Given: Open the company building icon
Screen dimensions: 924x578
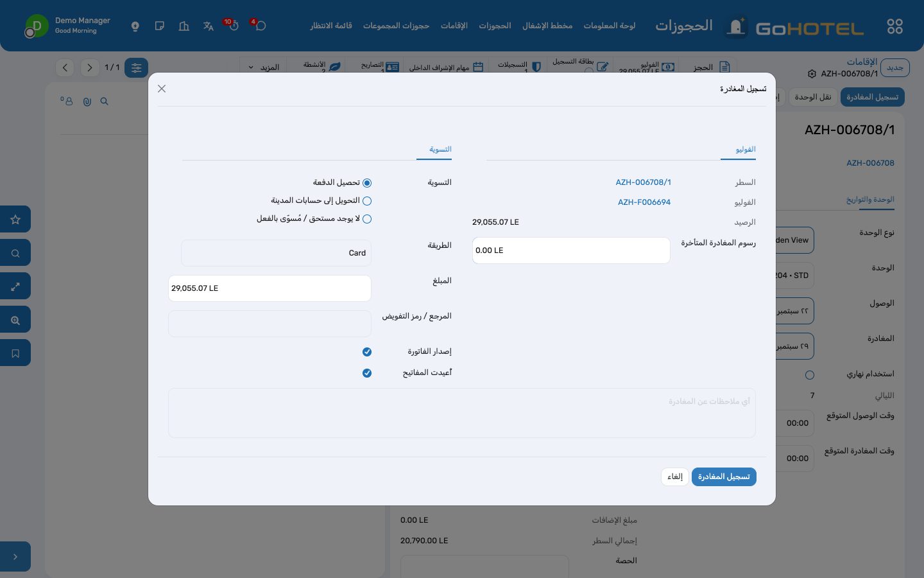Looking at the screenshot, I should click(184, 26).
